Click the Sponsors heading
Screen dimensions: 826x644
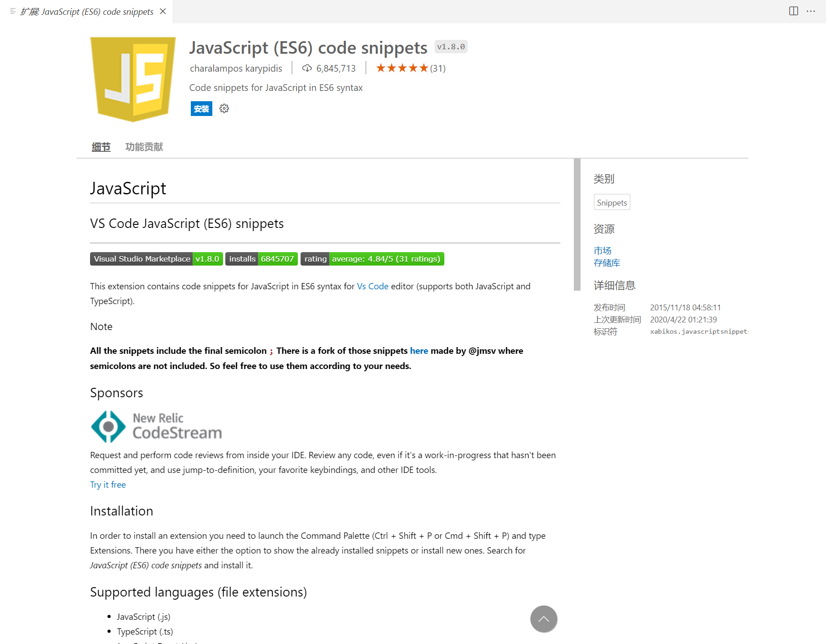116,393
